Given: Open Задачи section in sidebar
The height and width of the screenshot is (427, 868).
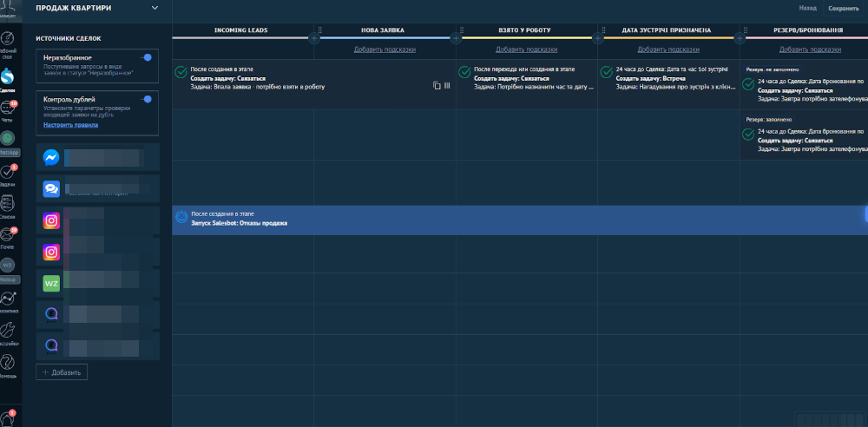Looking at the screenshot, I should tap(8, 175).
